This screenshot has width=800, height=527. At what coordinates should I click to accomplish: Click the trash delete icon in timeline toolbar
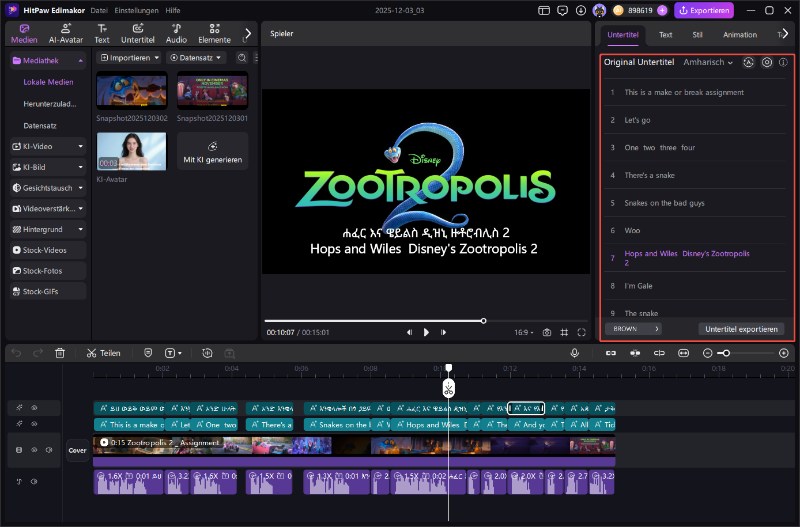click(x=60, y=353)
